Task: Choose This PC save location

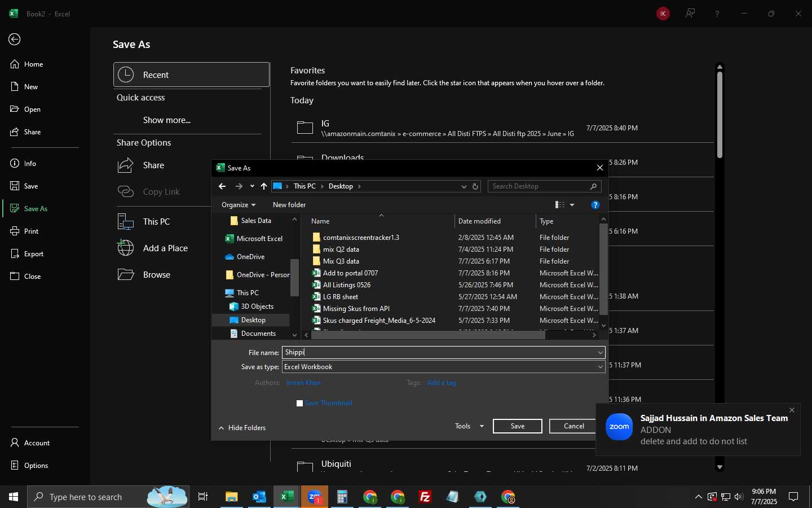Action: tap(156, 222)
